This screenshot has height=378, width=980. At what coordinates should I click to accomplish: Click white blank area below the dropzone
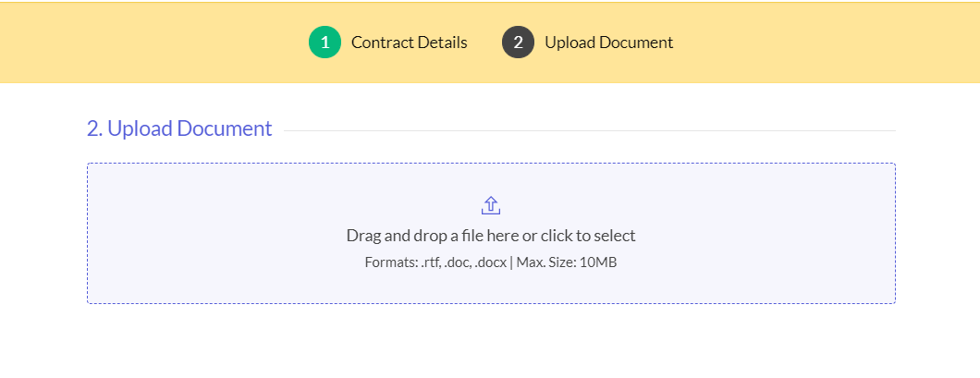click(x=490, y=342)
